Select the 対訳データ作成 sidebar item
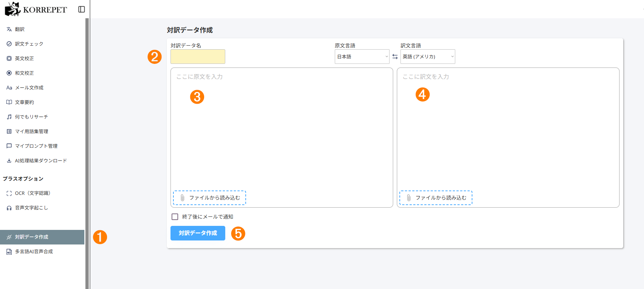This screenshot has width=644, height=289. coord(42,237)
